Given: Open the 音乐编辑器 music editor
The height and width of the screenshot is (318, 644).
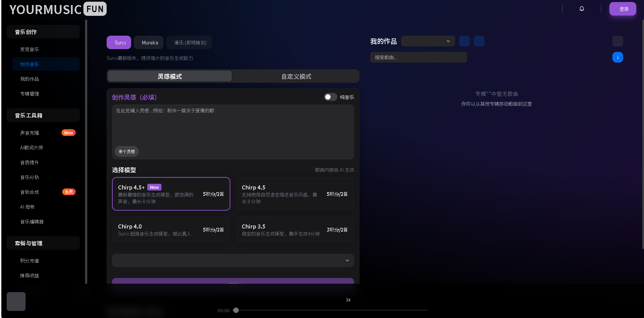Looking at the screenshot, I should click(x=32, y=221).
